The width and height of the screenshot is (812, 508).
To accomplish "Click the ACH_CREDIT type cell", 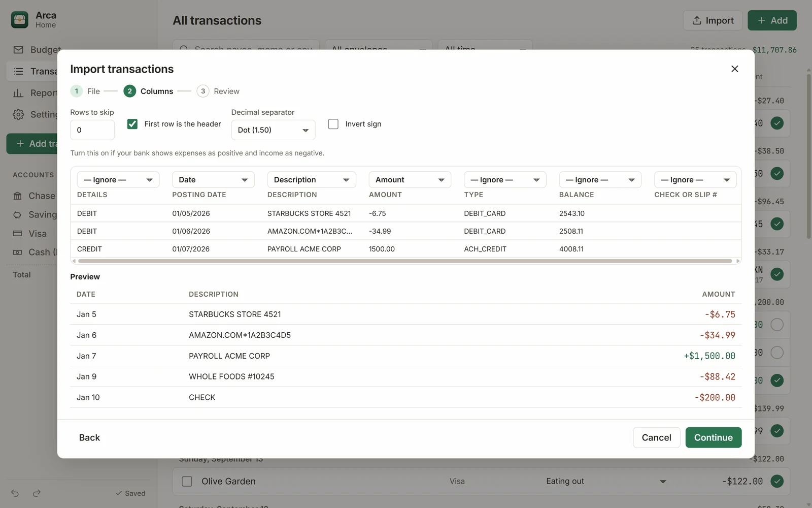I will tap(485, 249).
